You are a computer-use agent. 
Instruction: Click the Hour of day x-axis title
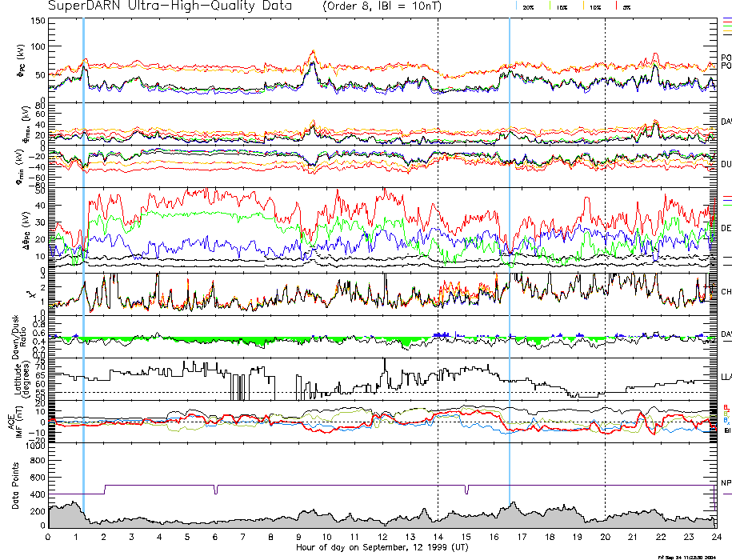[382, 548]
